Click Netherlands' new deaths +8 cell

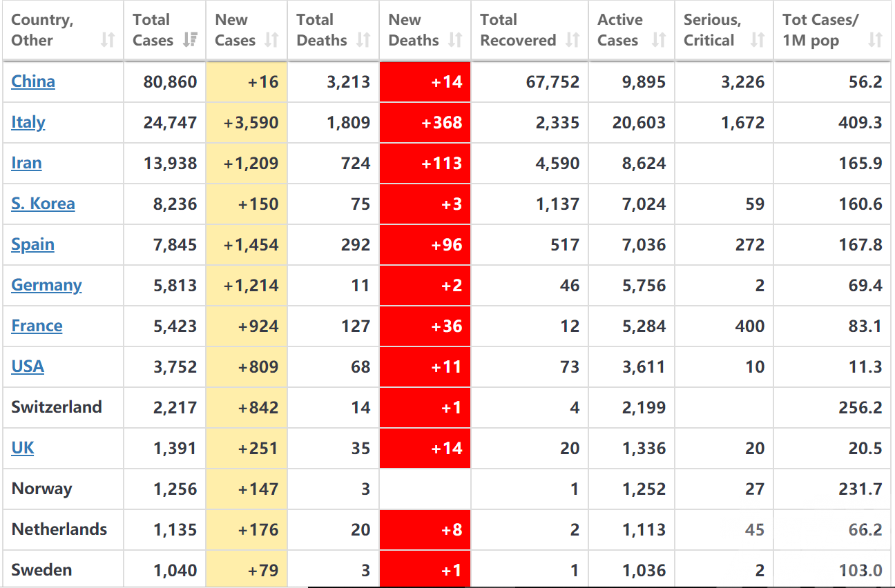[425, 529]
